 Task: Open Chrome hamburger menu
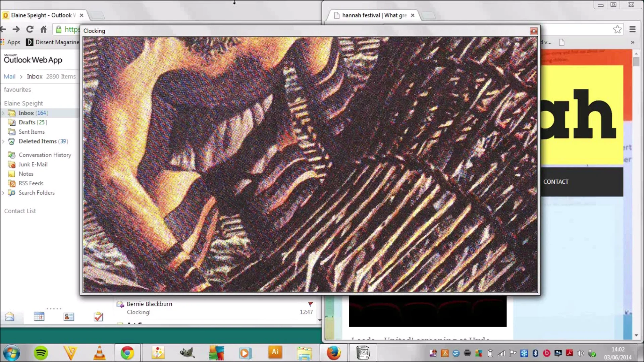coord(633,29)
